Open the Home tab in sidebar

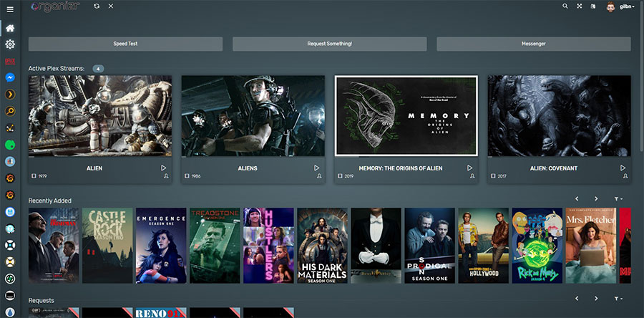pyautogui.click(x=10, y=29)
